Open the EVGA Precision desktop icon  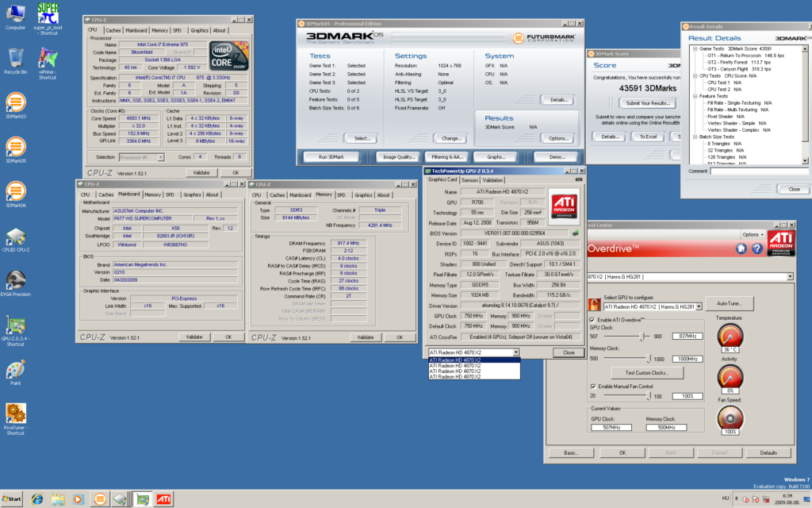coord(16,283)
